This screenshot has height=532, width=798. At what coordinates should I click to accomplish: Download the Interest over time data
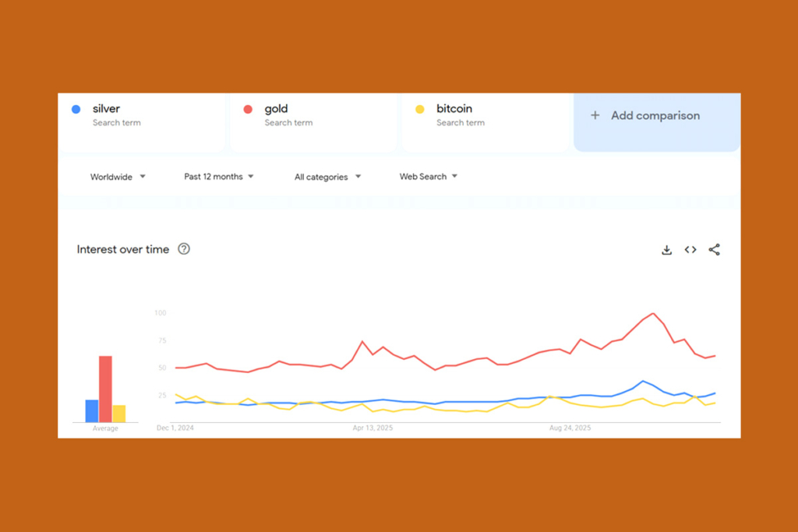(666, 249)
